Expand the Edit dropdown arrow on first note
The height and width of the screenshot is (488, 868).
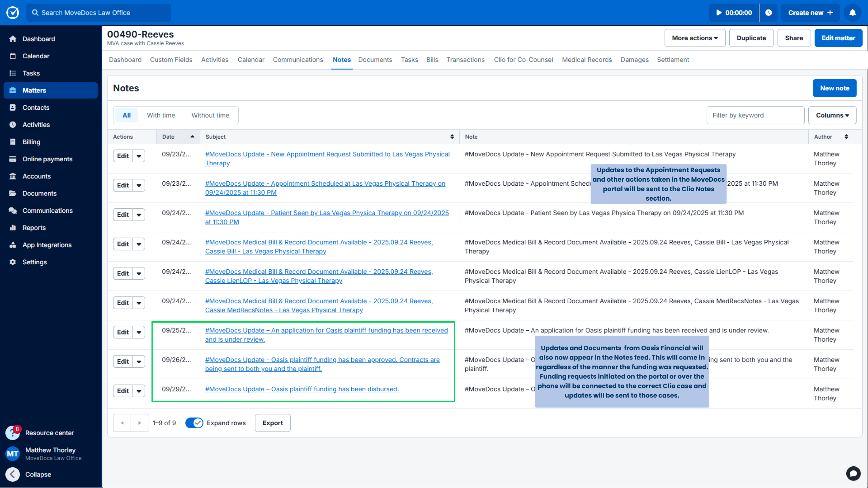coord(139,156)
